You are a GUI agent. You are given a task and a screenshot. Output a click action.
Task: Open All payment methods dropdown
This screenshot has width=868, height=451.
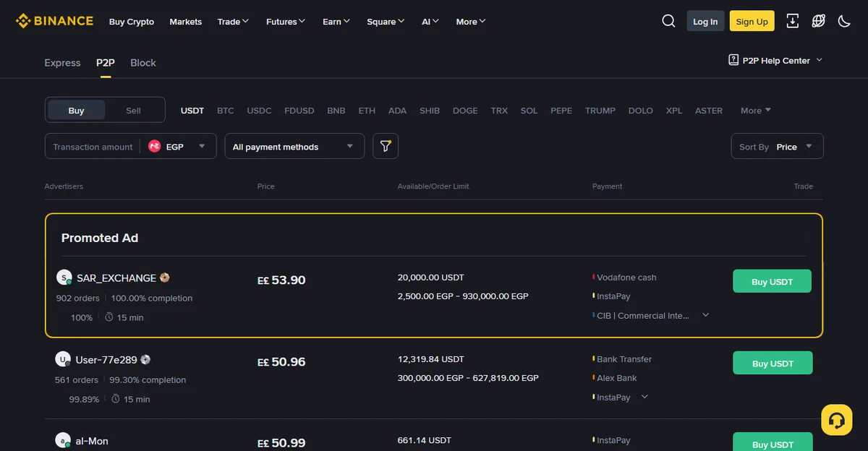(294, 146)
